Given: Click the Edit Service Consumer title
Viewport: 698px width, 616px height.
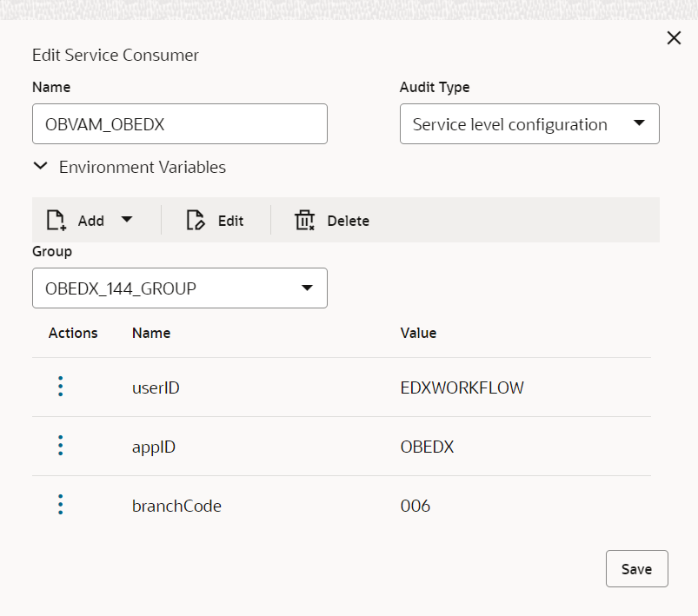Looking at the screenshot, I should pyautogui.click(x=116, y=56).
